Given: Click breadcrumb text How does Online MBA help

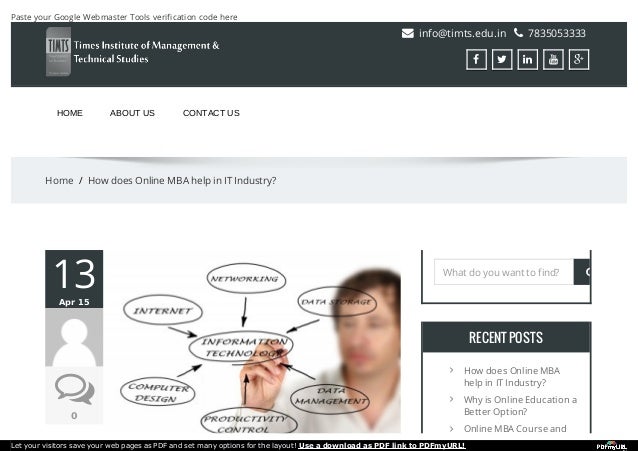Looking at the screenshot, I should [x=182, y=180].
